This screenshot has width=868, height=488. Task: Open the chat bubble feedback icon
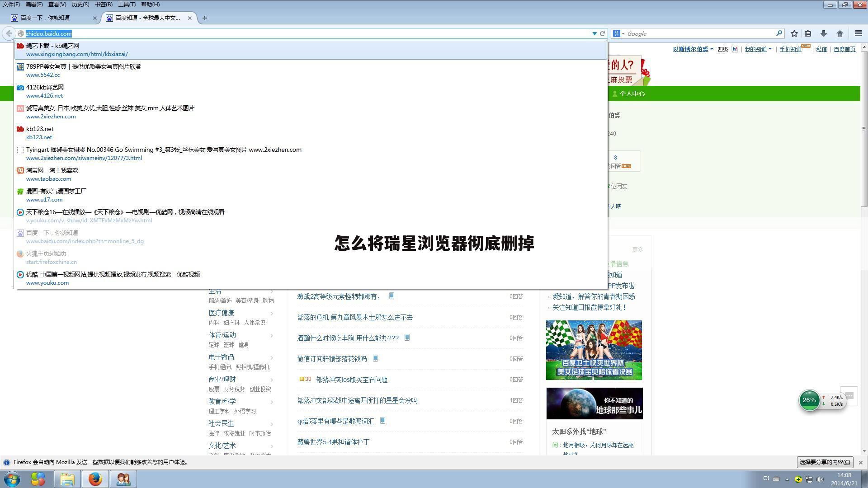tap(849, 396)
